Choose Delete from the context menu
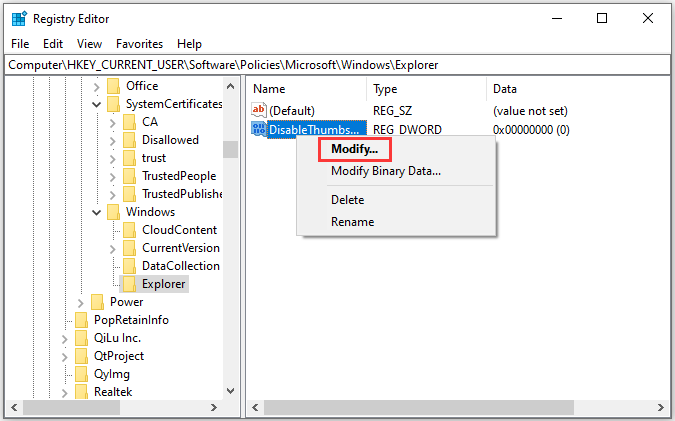The height and width of the screenshot is (421, 675). point(347,200)
